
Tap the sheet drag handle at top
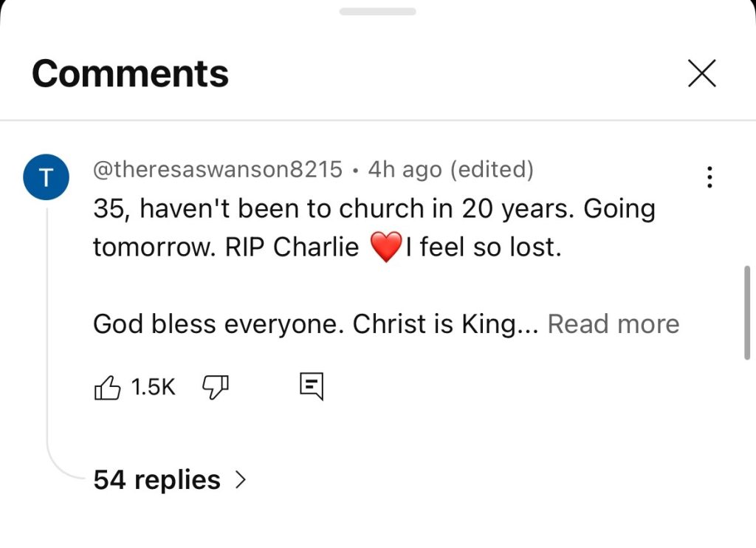coord(377,12)
